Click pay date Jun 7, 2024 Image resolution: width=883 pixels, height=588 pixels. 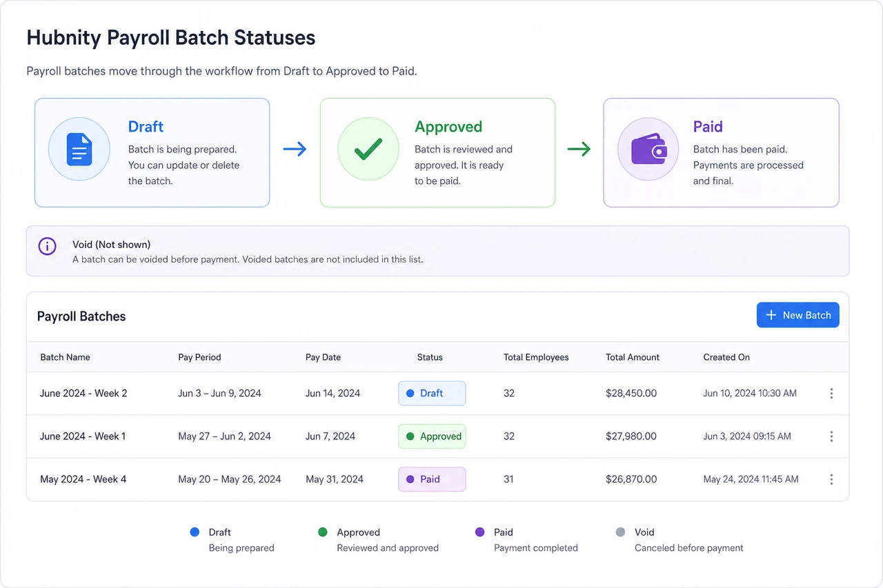(x=330, y=436)
